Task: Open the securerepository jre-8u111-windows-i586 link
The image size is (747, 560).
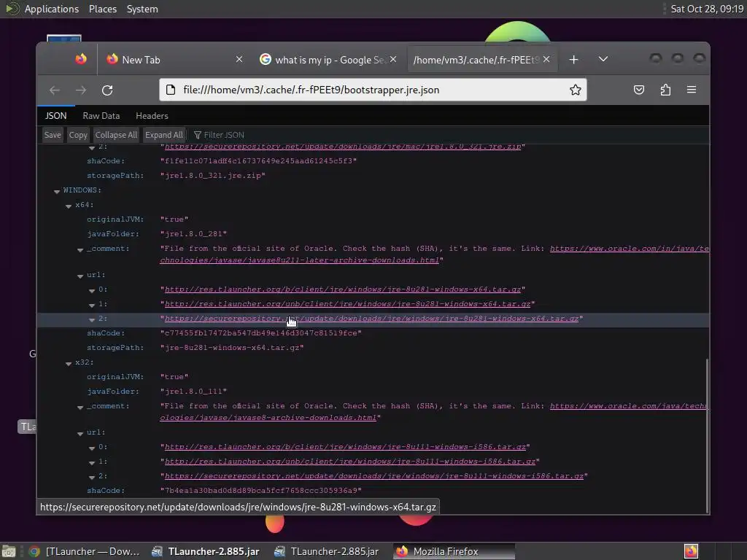Action: 374,475
